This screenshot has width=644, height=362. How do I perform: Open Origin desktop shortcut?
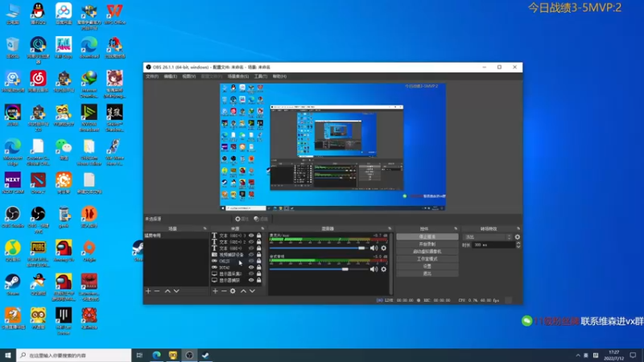[x=89, y=251]
